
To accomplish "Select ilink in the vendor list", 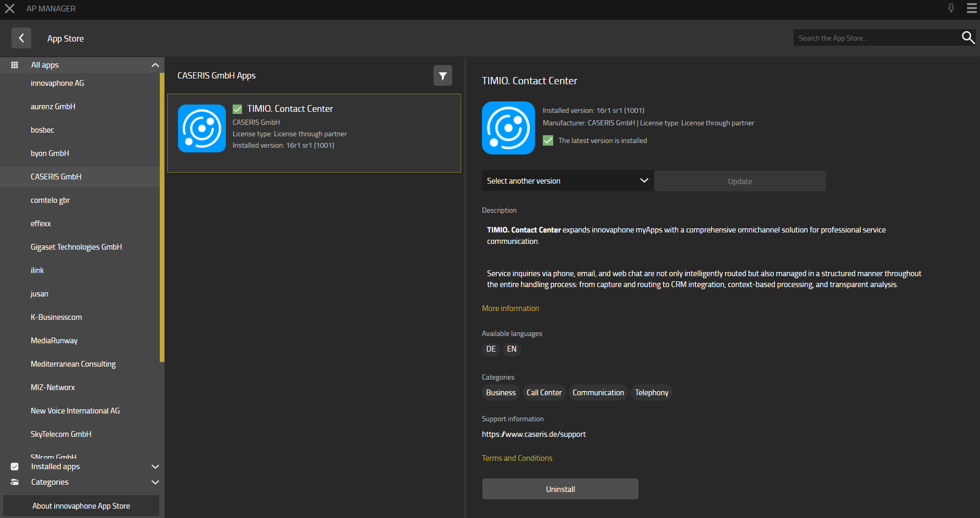I will pos(80,270).
